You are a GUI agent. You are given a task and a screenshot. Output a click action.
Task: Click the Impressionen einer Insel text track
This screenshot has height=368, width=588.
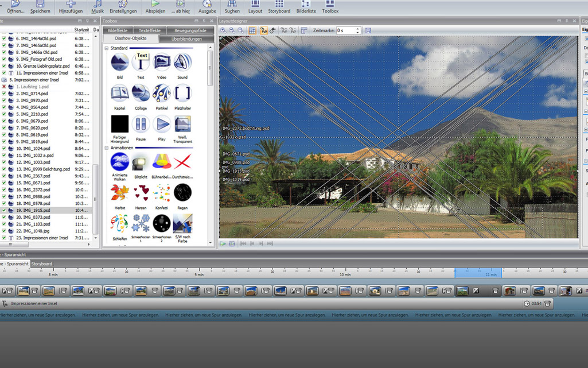pyautogui.click(x=34, y=304)
